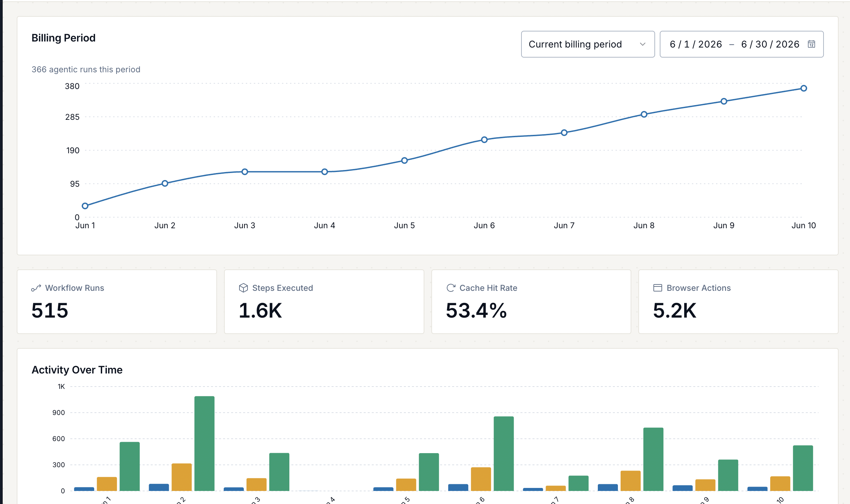Click the Steps Executed cube icon
The width and height of the screenshot is (850, 504).
point(243,288)
